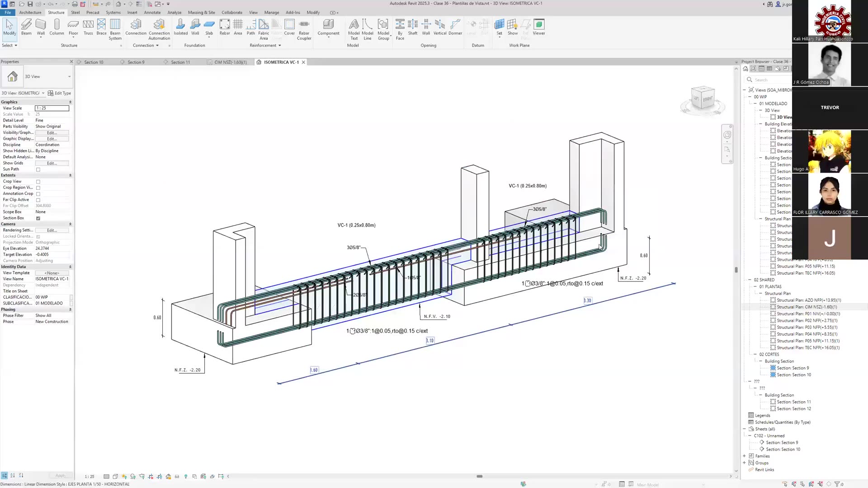868x488 pixels.
Task: Click the horizontal scrollbar thumb below viewport
Action: pyautogui.click(x=479, y=476)
